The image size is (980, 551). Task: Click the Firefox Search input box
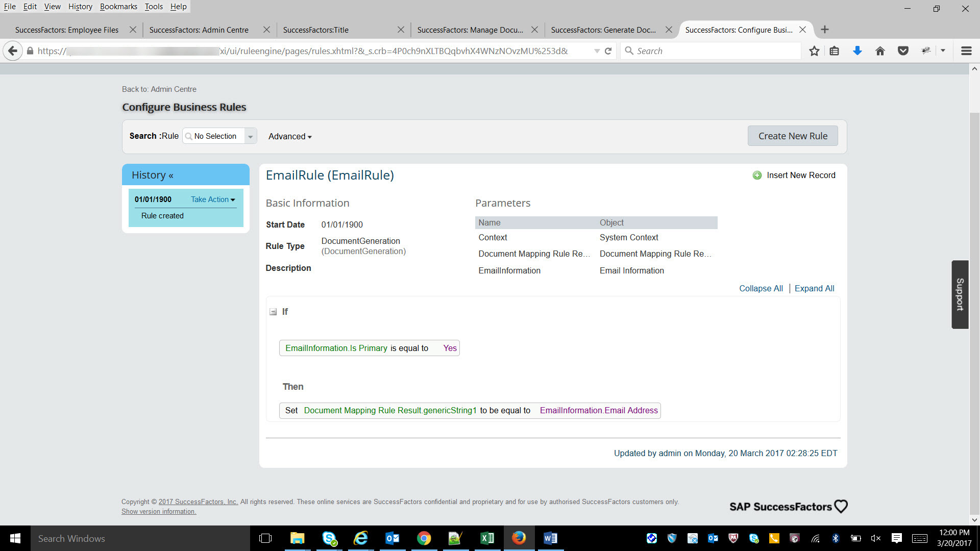tap(710, 51)
